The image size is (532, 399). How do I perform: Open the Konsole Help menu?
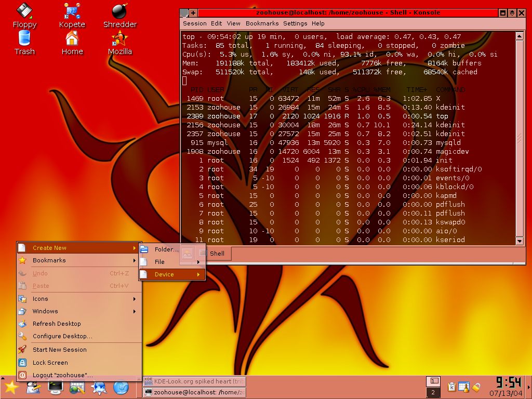pos(318,23)
